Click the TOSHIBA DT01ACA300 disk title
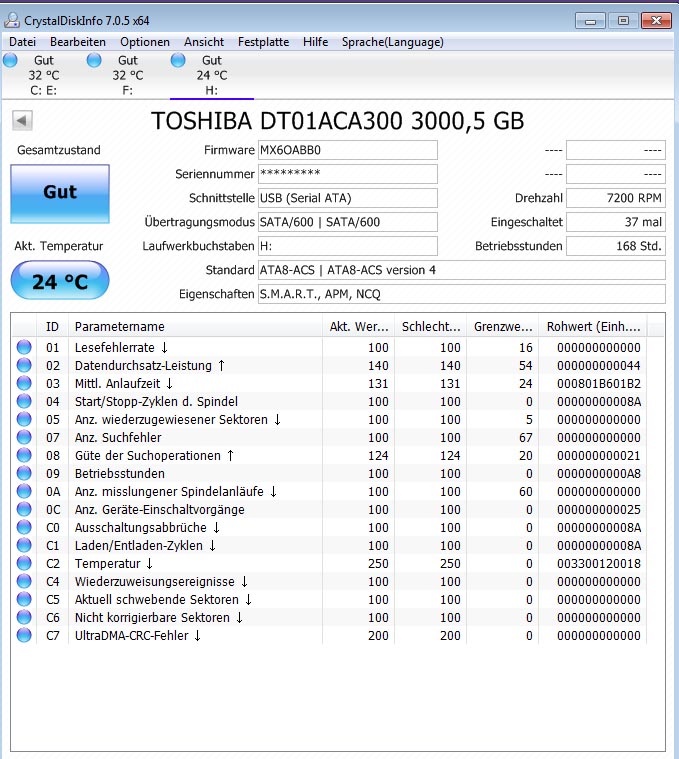 pos(337,121)
